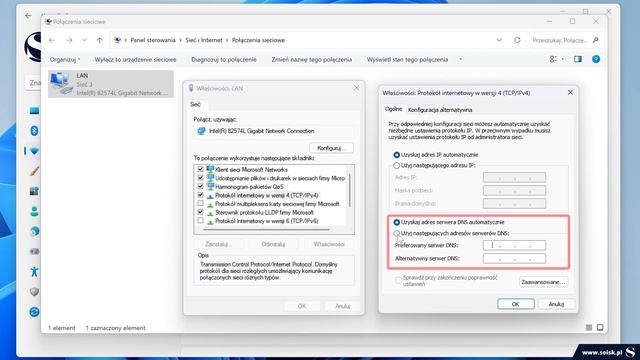
Task: Close the Właściwości: LAN dialog
Action: 356,88
